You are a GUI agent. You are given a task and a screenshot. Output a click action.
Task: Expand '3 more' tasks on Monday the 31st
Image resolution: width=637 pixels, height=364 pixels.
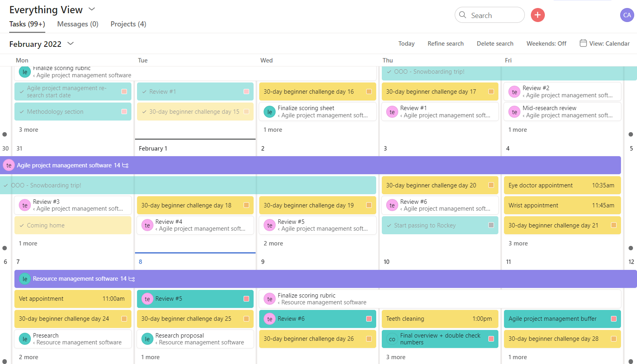click(x=28, y=130)
